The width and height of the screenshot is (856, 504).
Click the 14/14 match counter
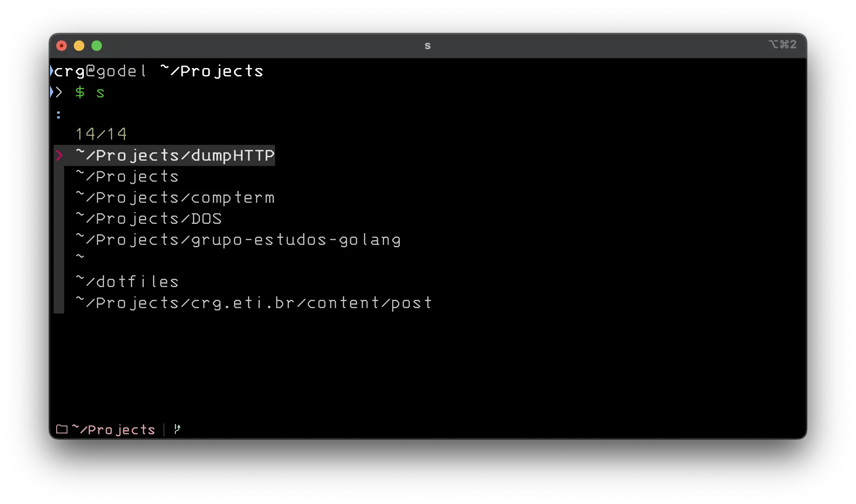coord(101,134)
